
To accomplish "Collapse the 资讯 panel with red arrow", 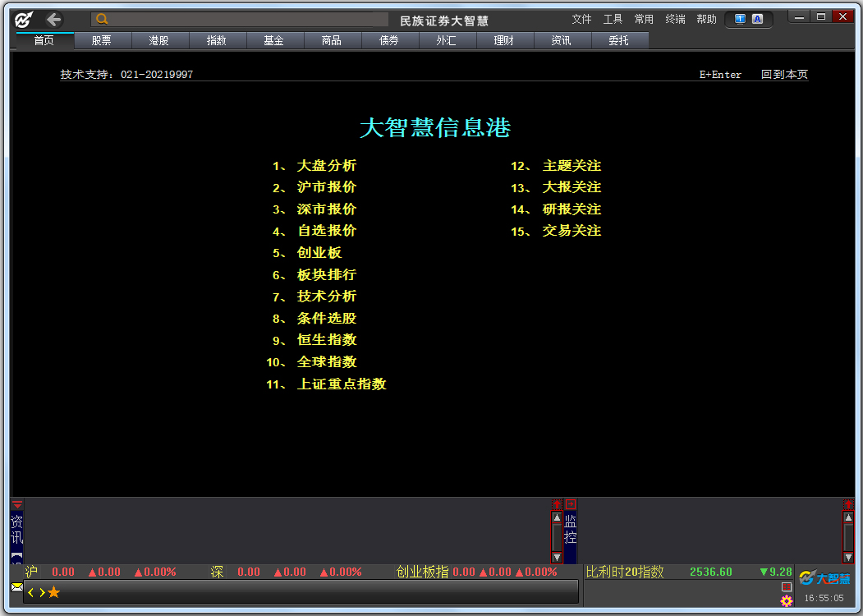I will (17, 504).
